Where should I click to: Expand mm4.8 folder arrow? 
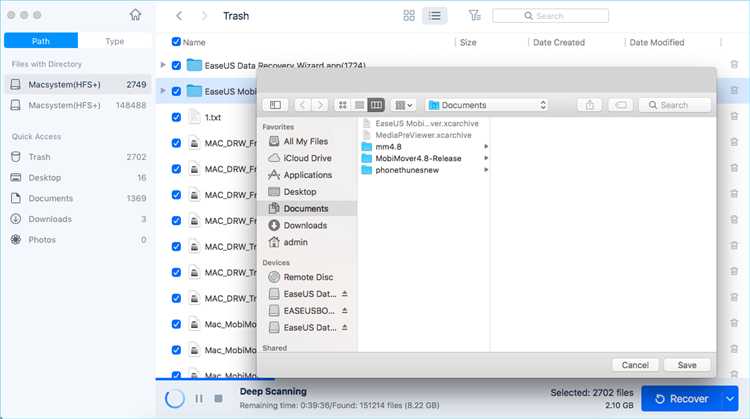(x=486, y=146)
